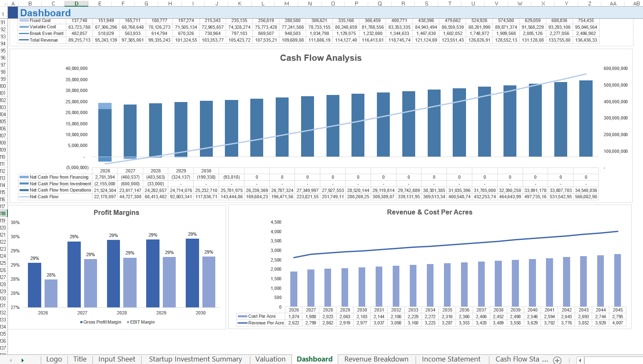Go to the Revenue Breakdown tab

(376, 359)
